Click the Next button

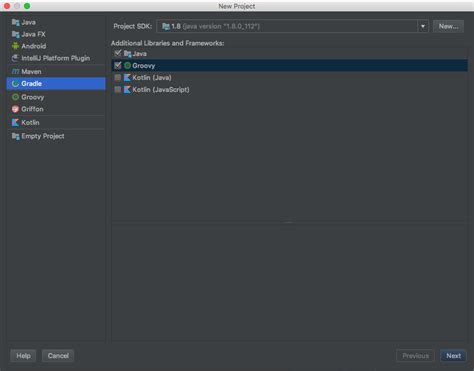(x=453, y=356)
